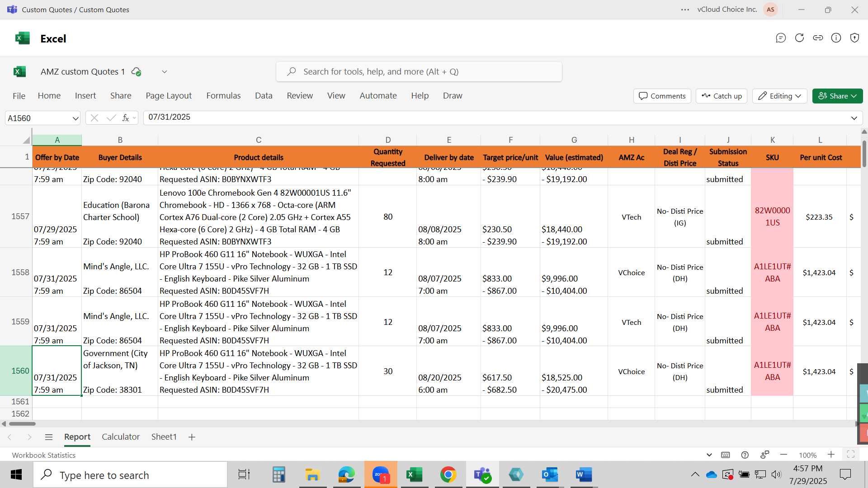Click the vertical scrollbar thumb
The width and height of the screenshot is (868, 488).
(864, 154)
